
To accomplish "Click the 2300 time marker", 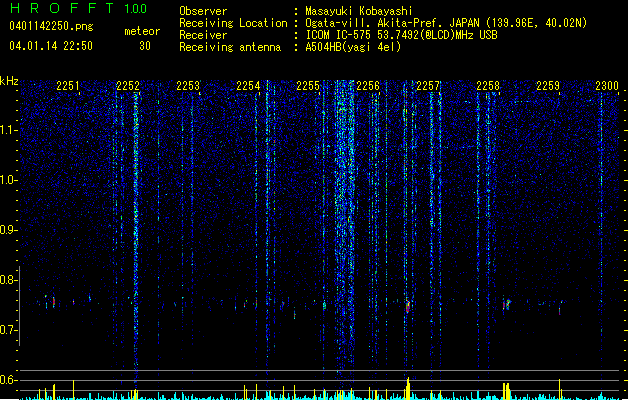I will pyautogui.click(x=607, y=86).
